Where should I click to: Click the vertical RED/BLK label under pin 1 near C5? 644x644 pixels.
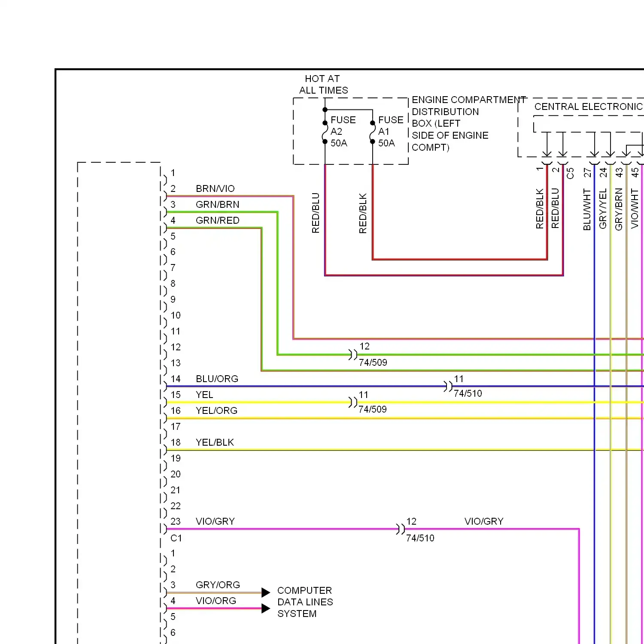tap(540, 208)
